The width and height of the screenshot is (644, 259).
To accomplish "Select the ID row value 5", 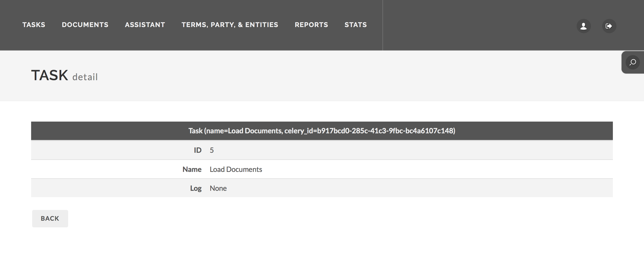I will (x=212, y=150).
